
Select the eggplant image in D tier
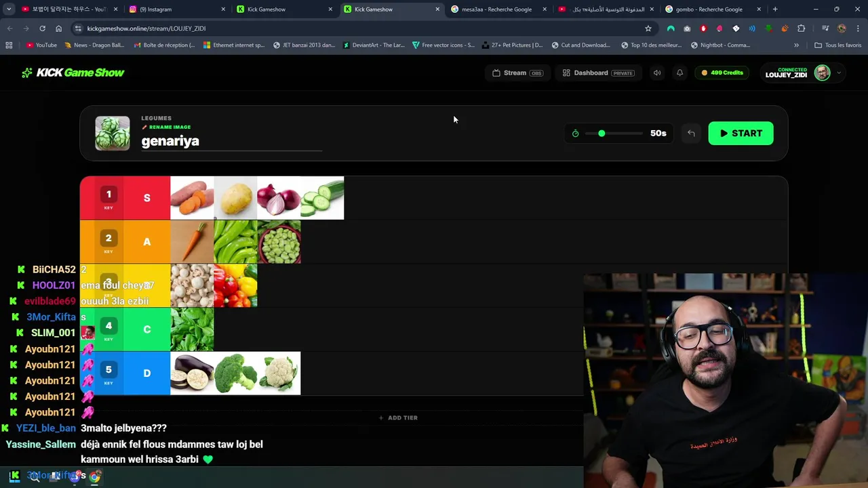(192, 373)
